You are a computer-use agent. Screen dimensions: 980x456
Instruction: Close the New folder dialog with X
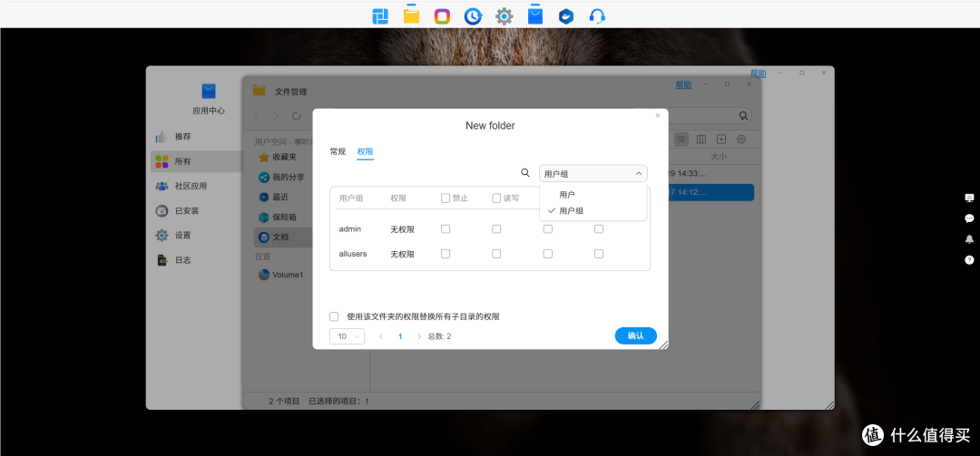pos(658,115)
